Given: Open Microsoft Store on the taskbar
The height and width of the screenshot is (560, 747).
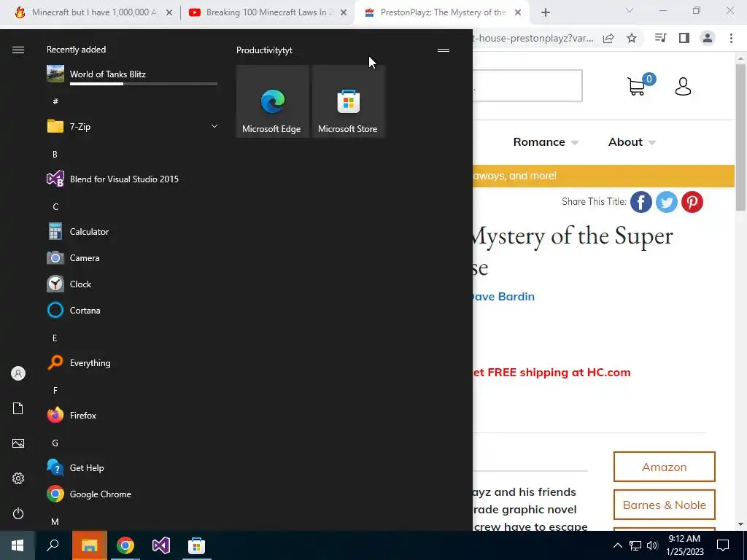Looking at the screenshot, I should [x=196, y=545].
